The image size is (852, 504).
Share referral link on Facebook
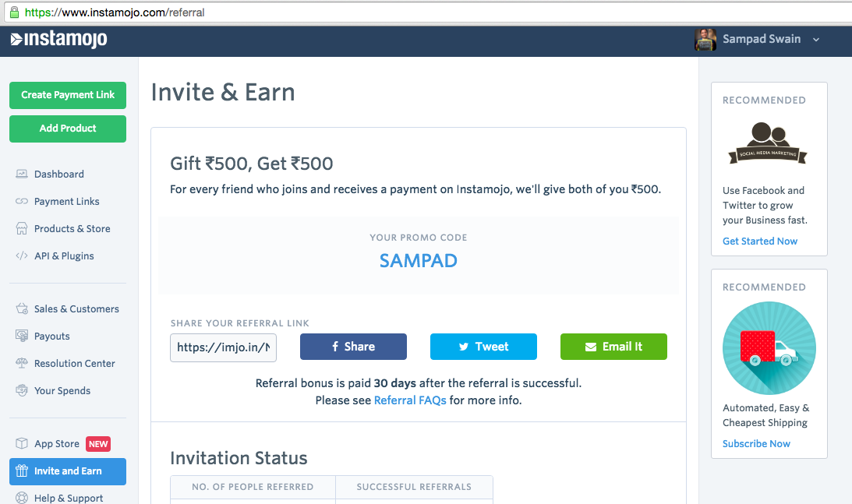(353, 347)
